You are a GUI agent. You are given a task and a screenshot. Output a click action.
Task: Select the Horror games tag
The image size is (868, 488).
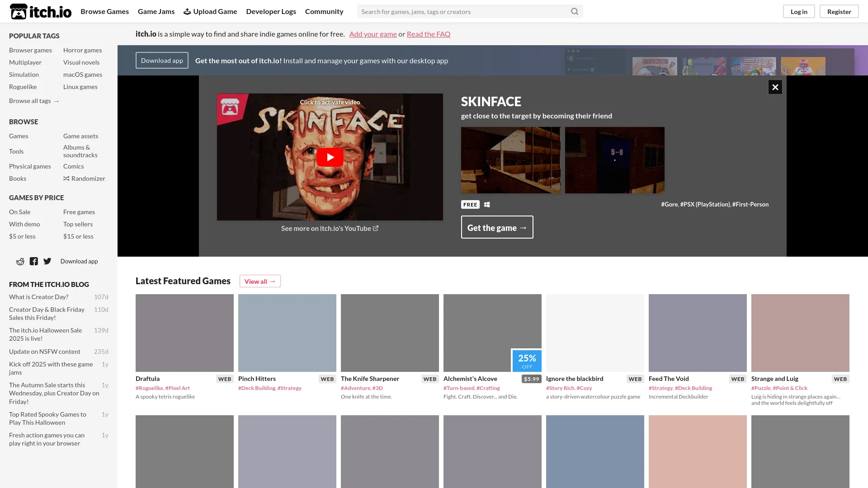82,50
